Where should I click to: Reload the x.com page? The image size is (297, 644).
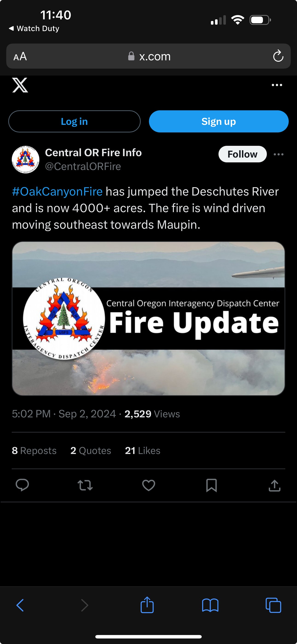278,56
